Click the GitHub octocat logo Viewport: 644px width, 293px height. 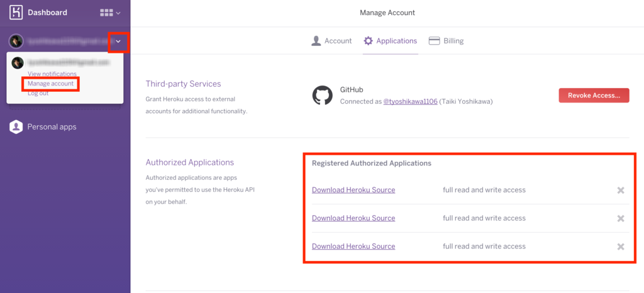coord(323,96)
